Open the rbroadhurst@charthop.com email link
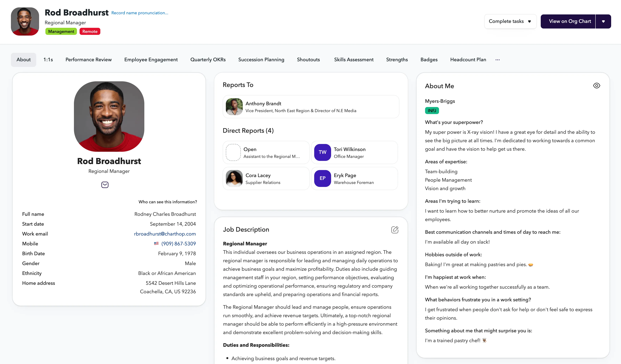 coord(165,234)
